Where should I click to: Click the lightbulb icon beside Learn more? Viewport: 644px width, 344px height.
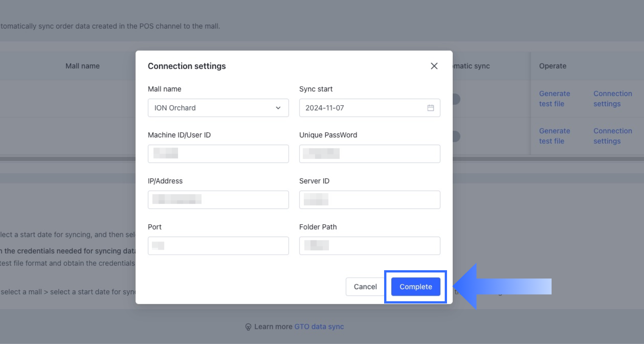click(248, 327)
